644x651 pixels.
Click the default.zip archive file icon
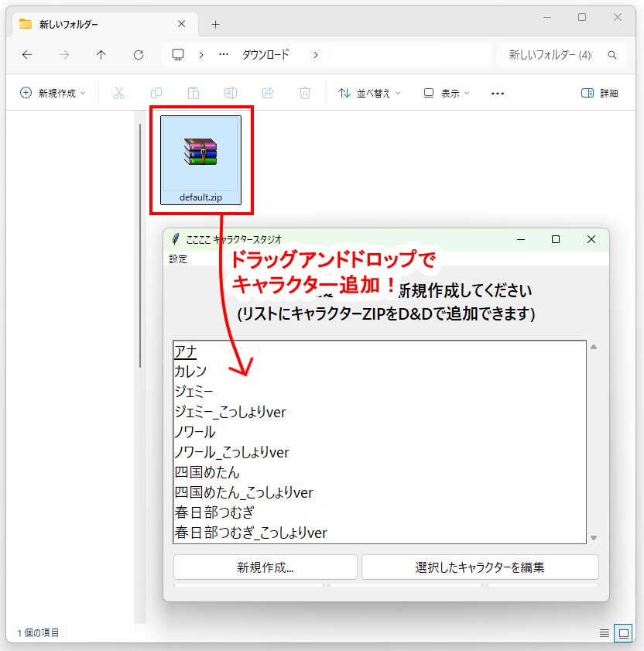(200, 152)
